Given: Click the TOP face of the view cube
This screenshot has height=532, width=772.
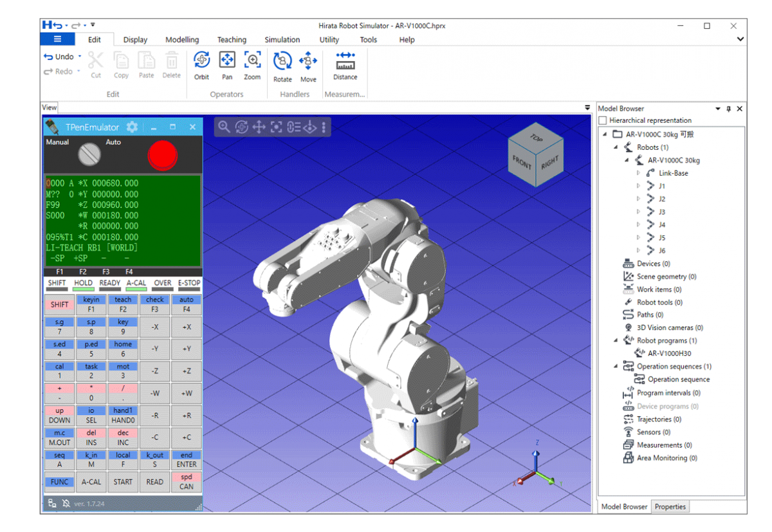Looking at the screenshot, I should [x=536, y=138].
